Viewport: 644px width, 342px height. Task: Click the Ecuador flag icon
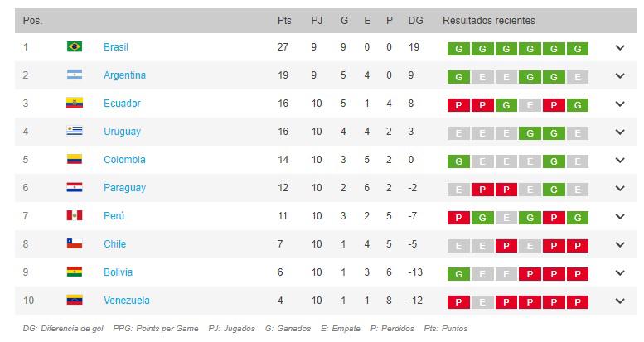74,104
